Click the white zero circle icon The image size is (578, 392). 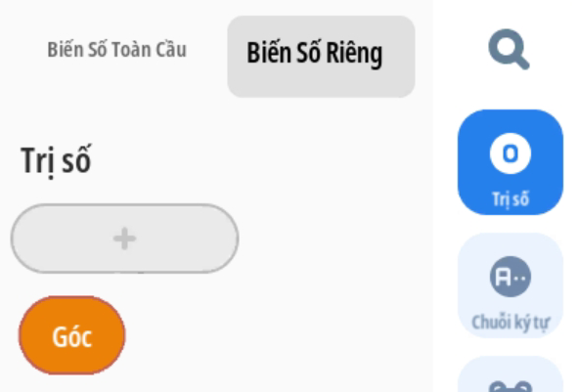pyautogui.click(x=511, y=153)
